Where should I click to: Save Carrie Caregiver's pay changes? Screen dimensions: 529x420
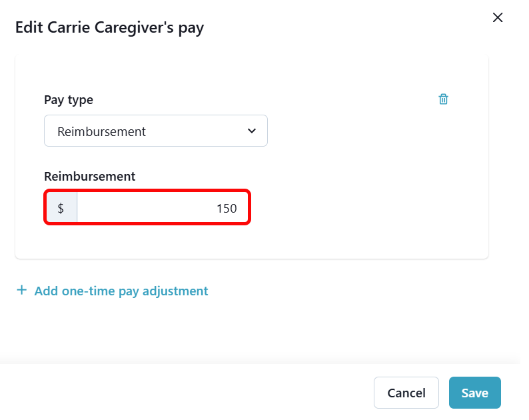474,393
